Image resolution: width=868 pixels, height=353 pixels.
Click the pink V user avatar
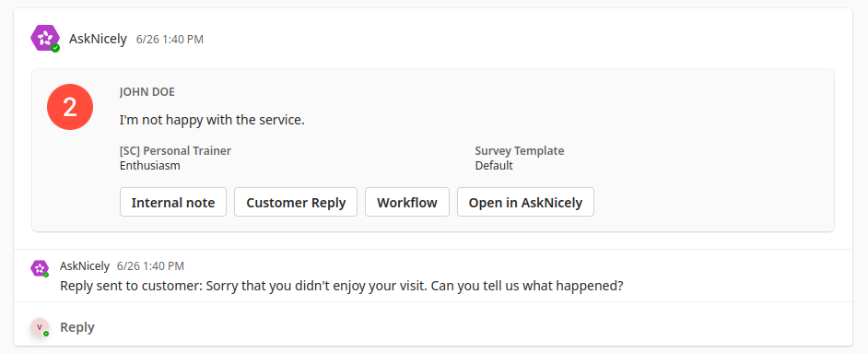pyautogui.click(x=40, y=327)
